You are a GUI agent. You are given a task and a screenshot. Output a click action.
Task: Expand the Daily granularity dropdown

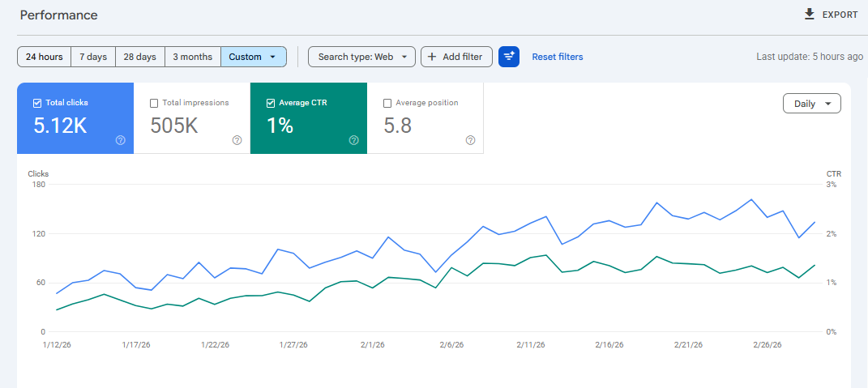pyautogui.click(x=812, y=104)
